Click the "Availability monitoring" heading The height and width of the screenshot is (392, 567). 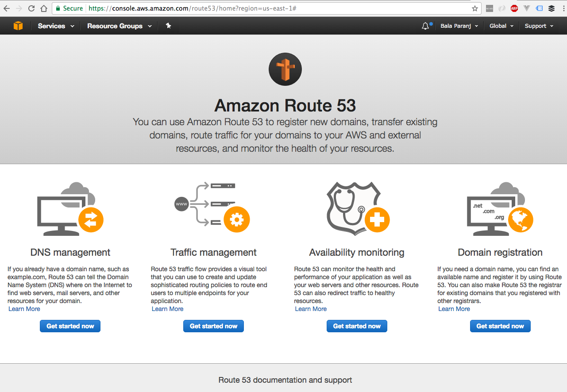pyautogui.click(x=357, y=253)
